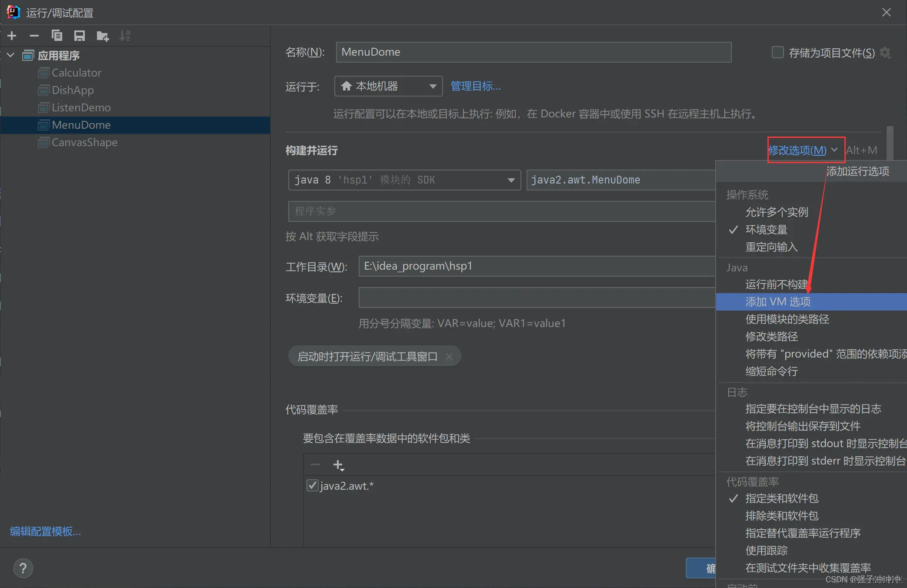This screenshot has width=907, height=588.
Task: Open help via the question mark icon
Action: point(23,568)
